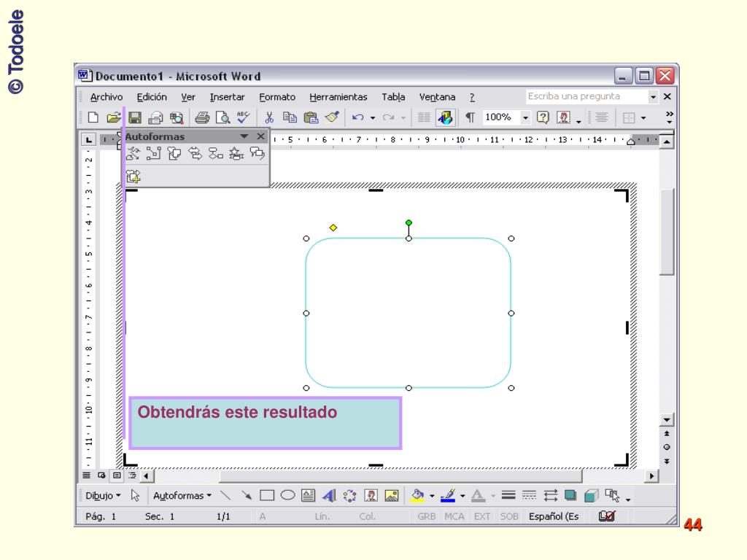Open the 100% zoom dropdown
The height and width of the screenshot is (560, 747).
(x=525, y=117)
